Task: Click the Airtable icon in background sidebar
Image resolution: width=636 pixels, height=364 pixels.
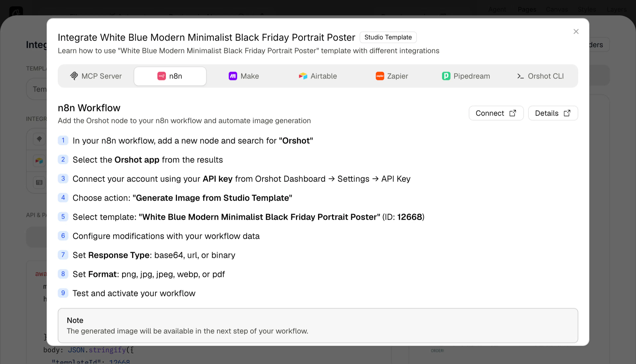Action: 39,161
